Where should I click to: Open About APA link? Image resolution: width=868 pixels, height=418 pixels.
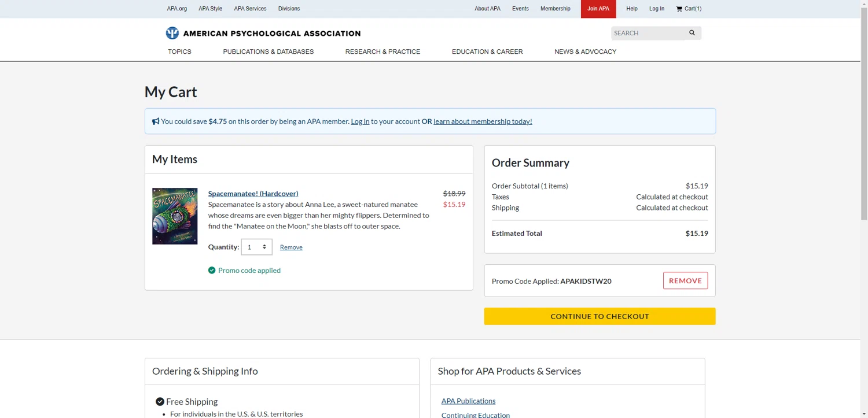[x=487, y=9]
